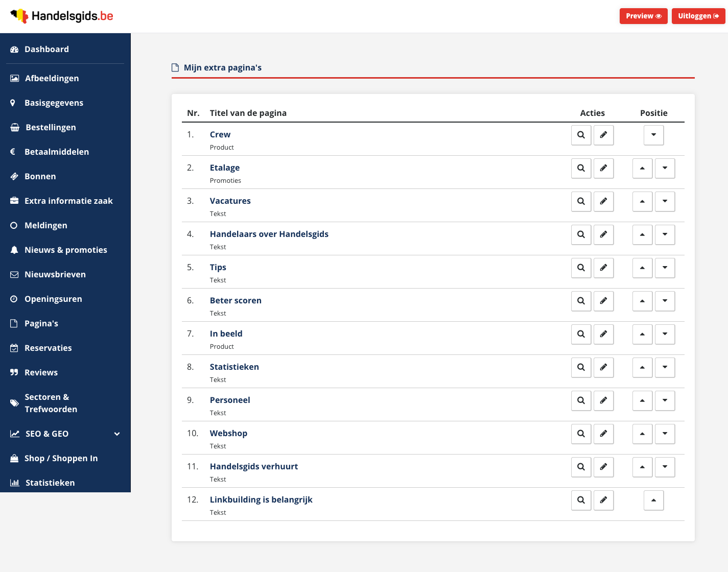Open Meldingen sidebar item
This screenshot has height=572, width=728.
pyautogui.click(x=65, y=225)
